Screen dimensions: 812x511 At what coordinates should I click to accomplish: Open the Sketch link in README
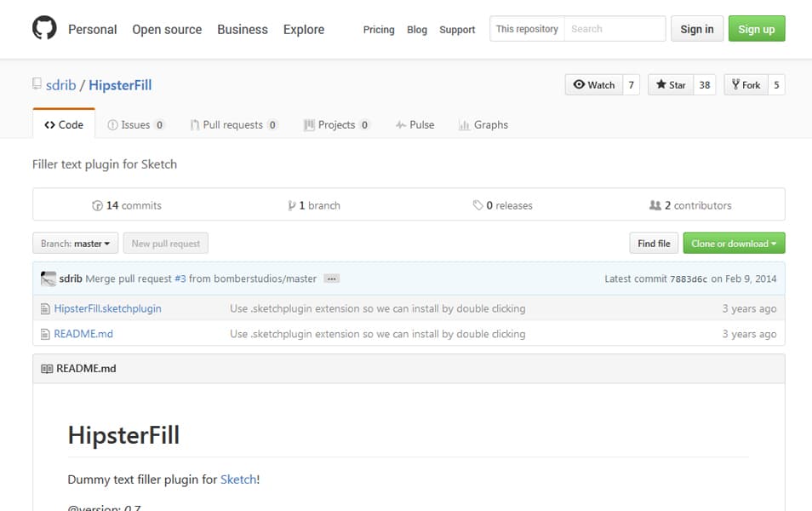(238, 479)
